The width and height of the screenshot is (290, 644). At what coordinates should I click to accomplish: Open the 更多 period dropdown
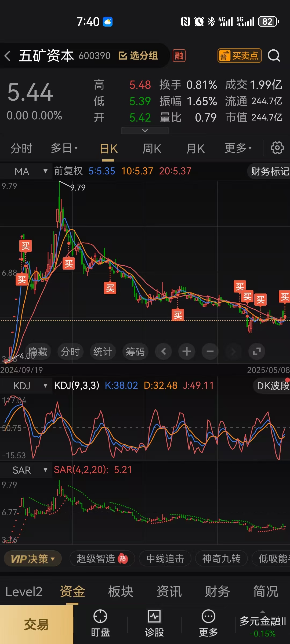point(238,148)
